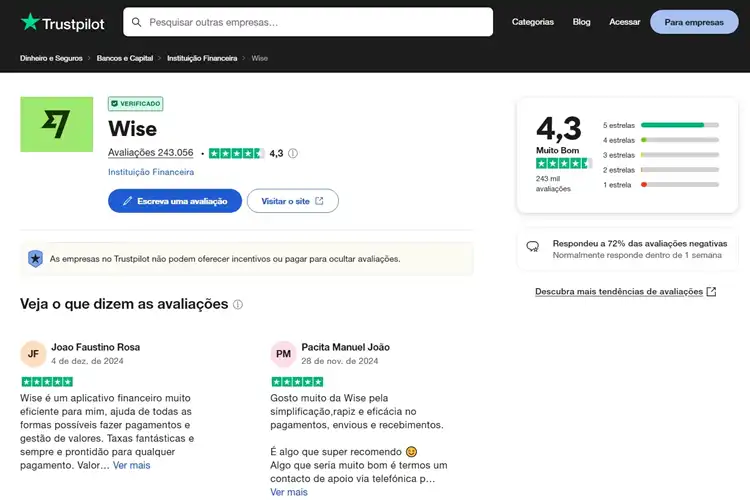Click the search magnifier icon
Image resolution: width=750 pixels, height=500 pixels.
point(136,22)
